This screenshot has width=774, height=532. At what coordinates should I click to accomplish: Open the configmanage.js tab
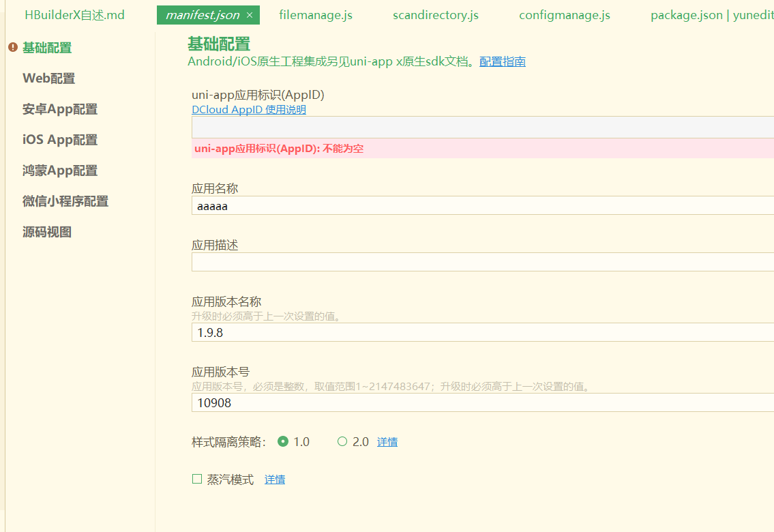(564, 15)
